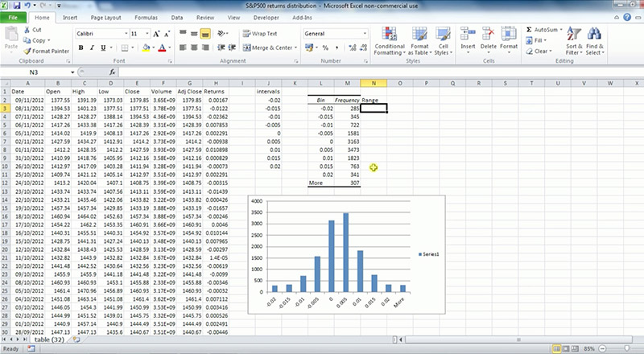Toggle Bold formatting

tap(81, 47)
